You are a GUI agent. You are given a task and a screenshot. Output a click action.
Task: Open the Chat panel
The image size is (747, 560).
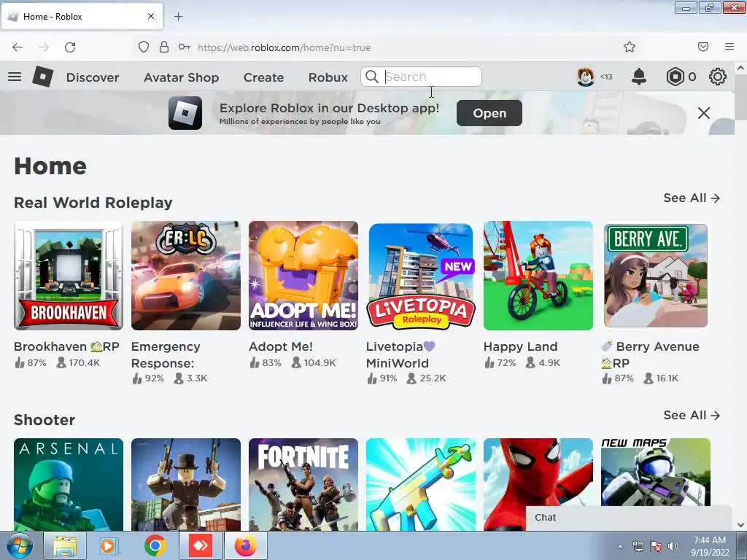[628, 518]
